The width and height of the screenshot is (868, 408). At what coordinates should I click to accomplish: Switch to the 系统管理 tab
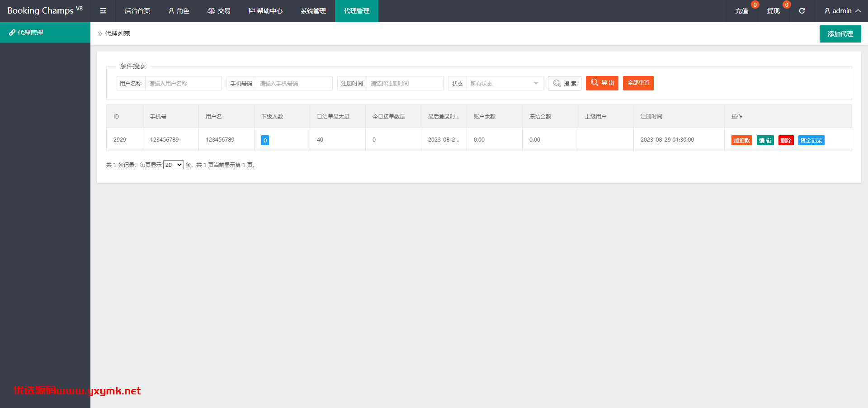(313, 11)
